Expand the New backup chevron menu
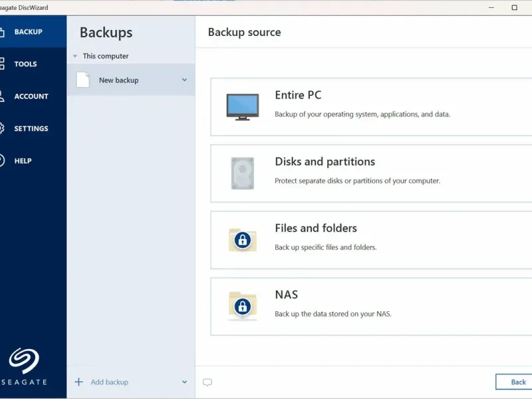 click(184, 80)
